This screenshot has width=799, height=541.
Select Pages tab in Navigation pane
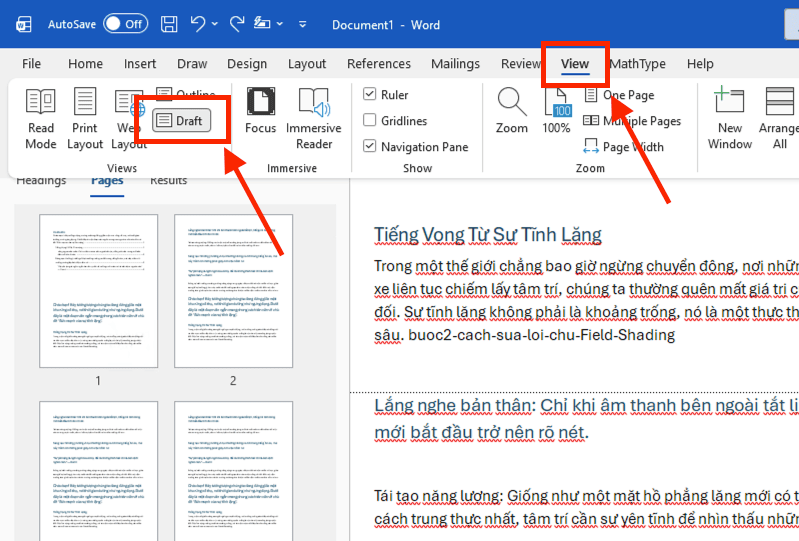[107, 181]
